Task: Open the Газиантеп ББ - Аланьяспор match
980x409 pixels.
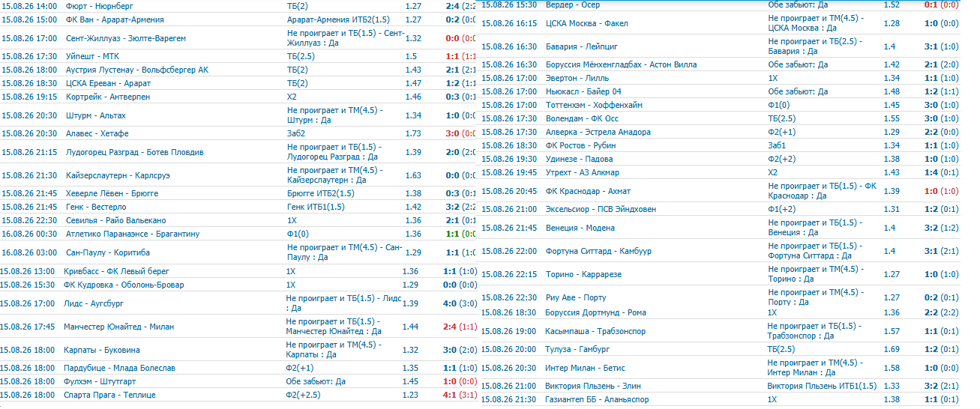Action: tap(598, 399)
